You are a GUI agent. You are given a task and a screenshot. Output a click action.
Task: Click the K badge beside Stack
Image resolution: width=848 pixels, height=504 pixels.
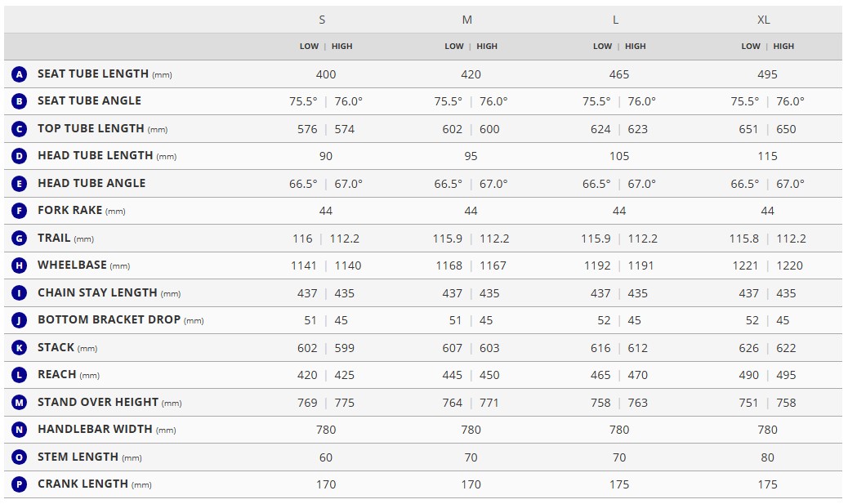coord(19,347)
